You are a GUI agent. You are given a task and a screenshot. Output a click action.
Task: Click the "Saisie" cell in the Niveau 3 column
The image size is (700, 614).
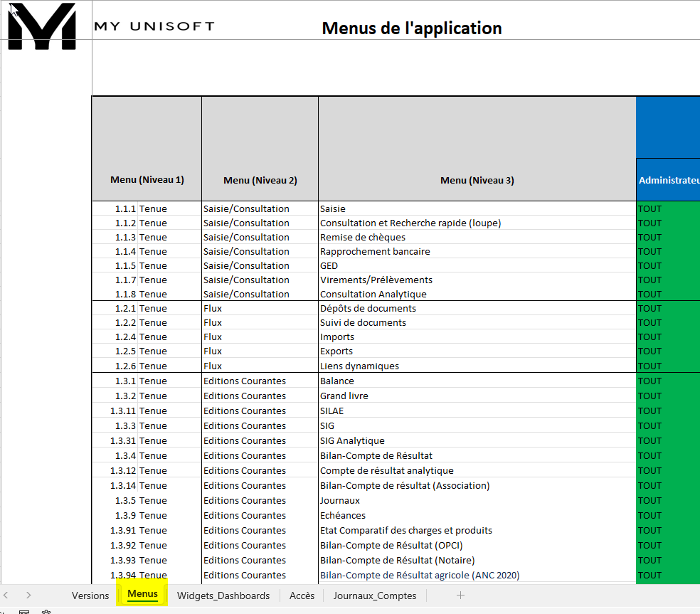477,209
